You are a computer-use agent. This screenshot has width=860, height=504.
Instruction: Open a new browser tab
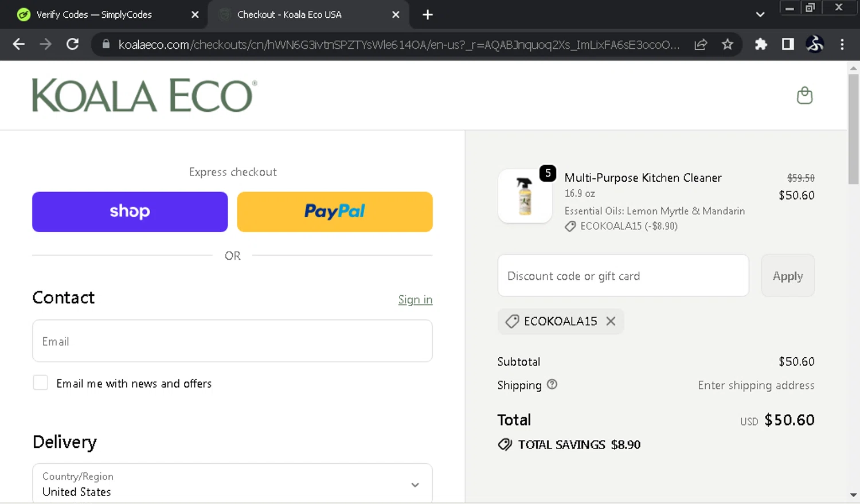pyautogui.click(x=427, y=14)
